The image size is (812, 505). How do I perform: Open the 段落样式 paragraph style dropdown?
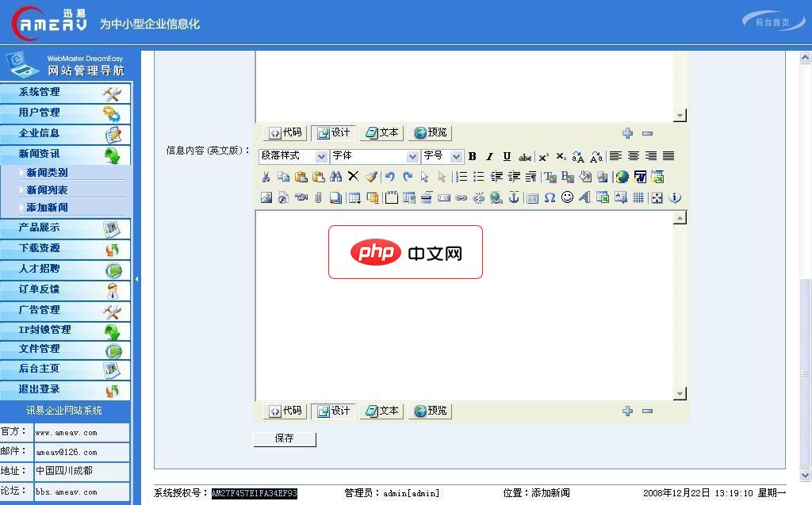click(293, 156)
